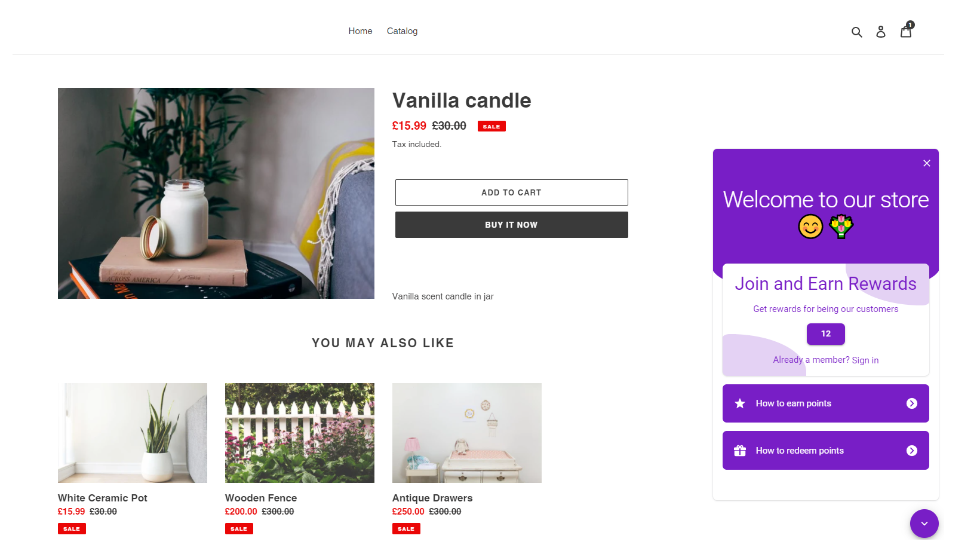Open Antique Drawers product image
980x560 pixels.
(x=467, y=433)
